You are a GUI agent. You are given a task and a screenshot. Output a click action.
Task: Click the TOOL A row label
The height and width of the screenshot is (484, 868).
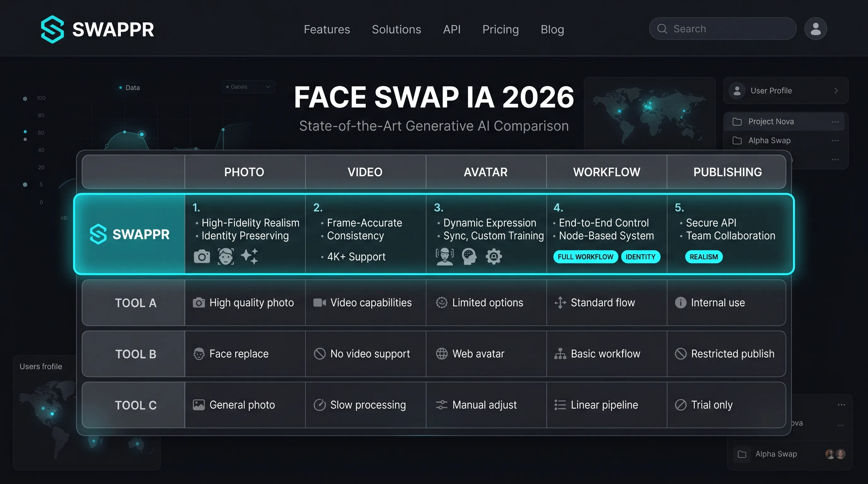tap(136, 303)
